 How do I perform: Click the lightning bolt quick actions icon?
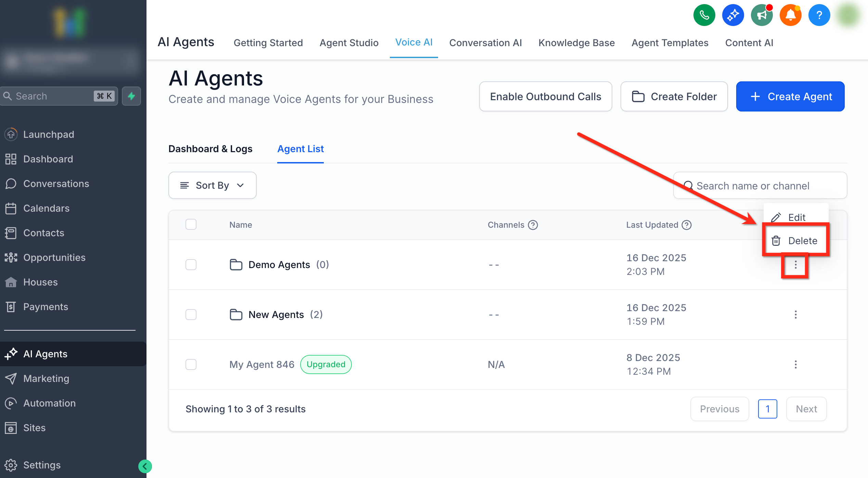pos(131,96)
